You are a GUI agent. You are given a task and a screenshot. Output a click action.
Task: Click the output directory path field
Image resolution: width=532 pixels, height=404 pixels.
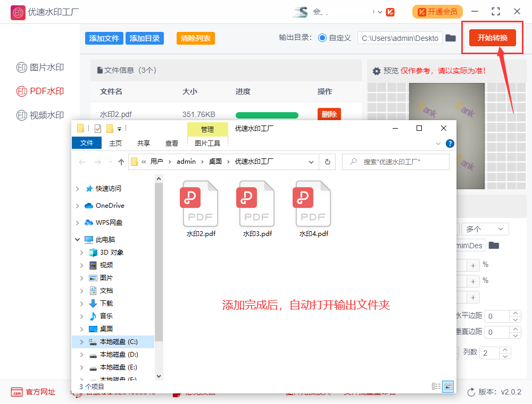coord(400,38)
